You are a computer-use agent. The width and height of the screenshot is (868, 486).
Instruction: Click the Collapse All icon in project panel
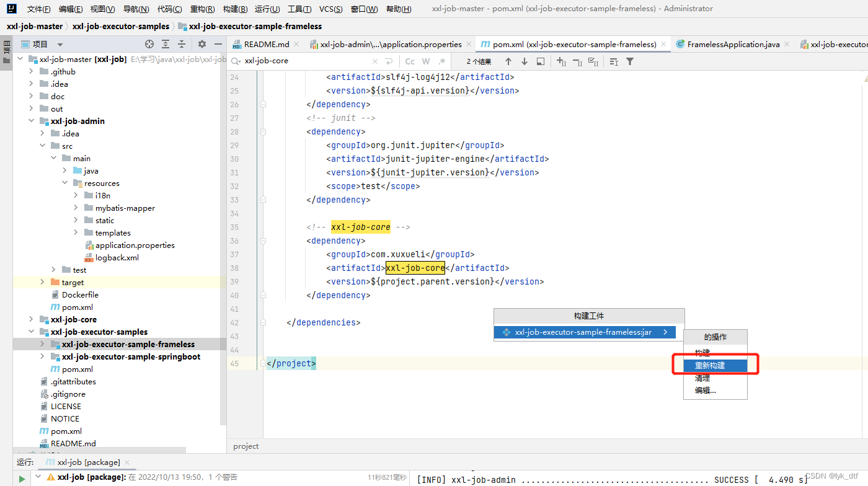click(182, 44)
